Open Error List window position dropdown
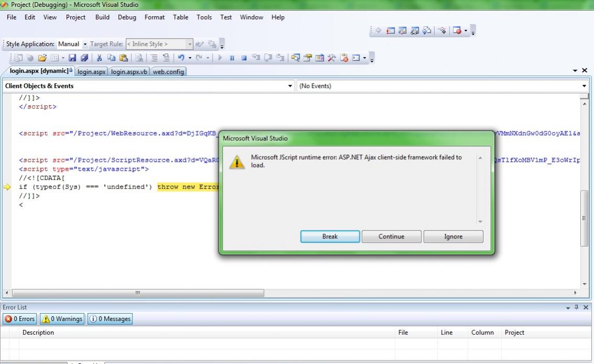Image resolution: width=594 pixels, height=364 pixels. (568, 307)
